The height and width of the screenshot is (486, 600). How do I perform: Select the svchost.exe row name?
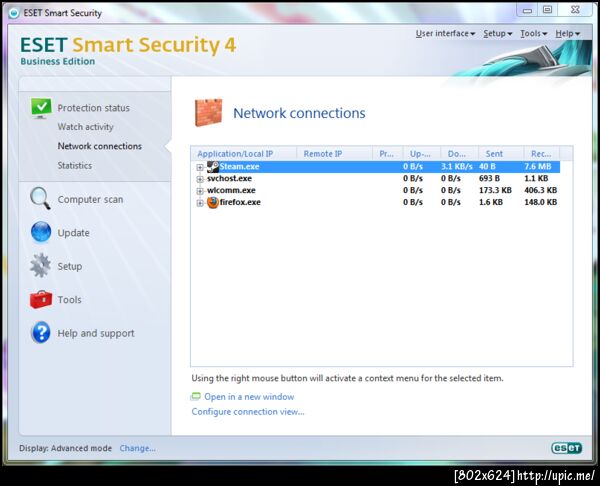point(229,178)
